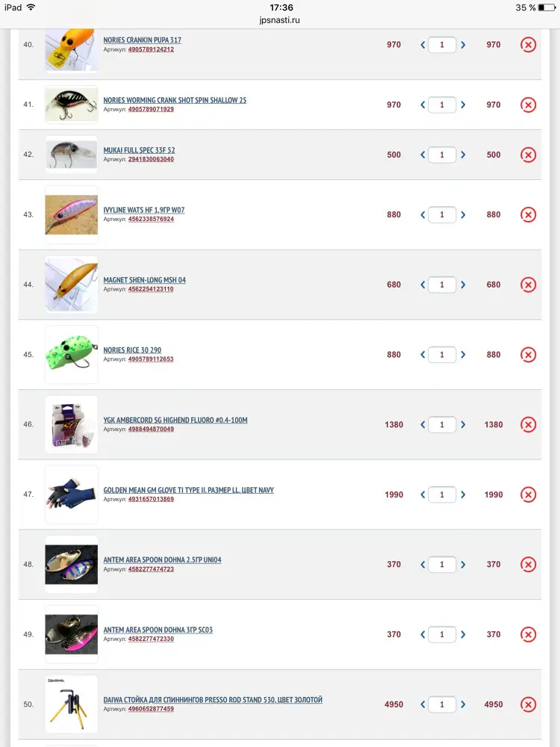
Task: Increase quantity of ANTEM DOHNA 2.5ГР UNI04
Action: click(x=463, y=565)
